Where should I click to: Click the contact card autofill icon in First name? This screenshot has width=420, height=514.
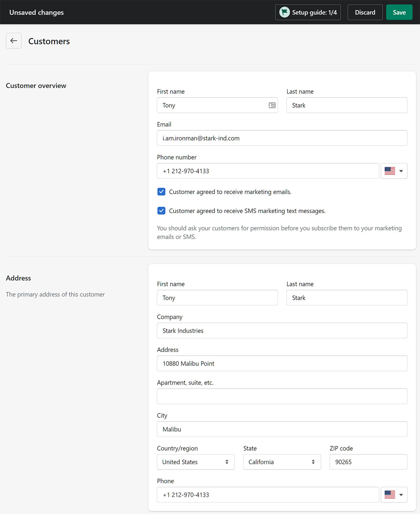[x=272, y=105]
